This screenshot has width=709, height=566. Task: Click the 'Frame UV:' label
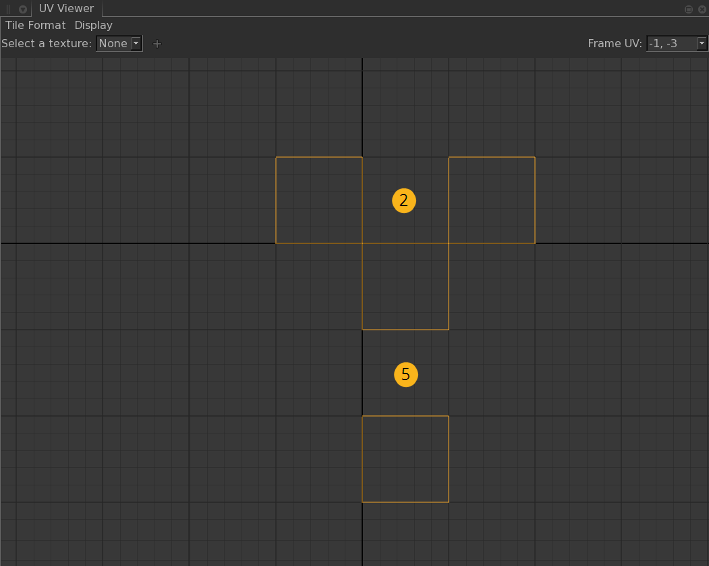click(614, 44)
